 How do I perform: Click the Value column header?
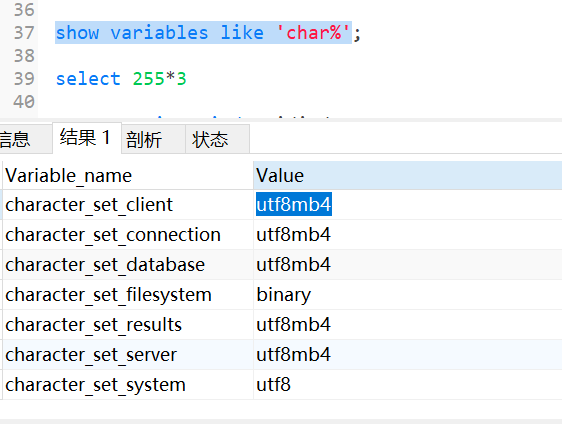point(408,176)
